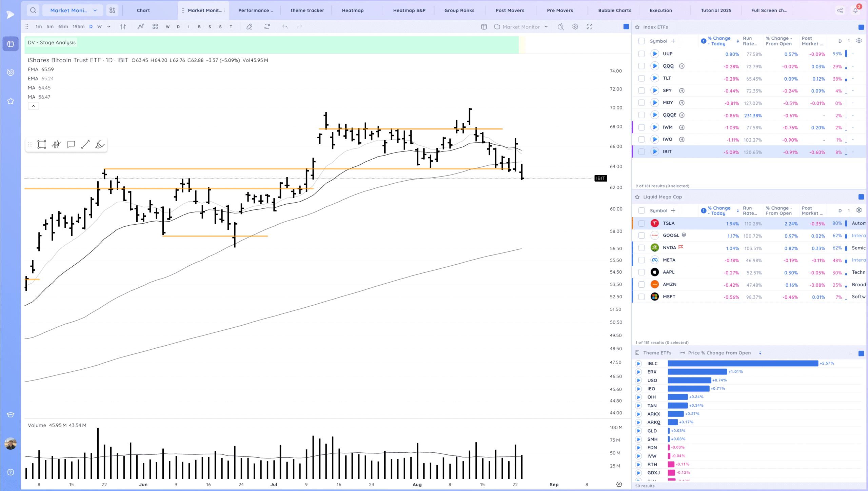This screenshot has width=868, height=491.
Task: Click the redo arrow
Action: coord(299,27)
